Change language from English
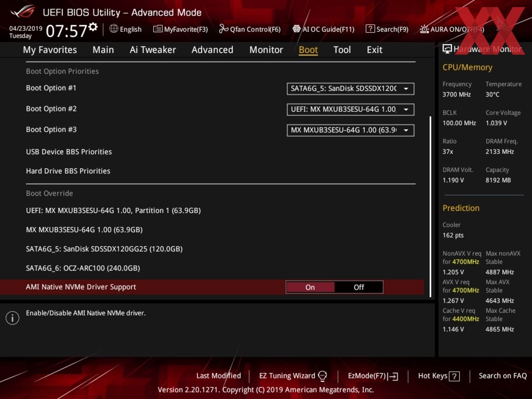This screenshot has width=532, height=399. point(131,29)
